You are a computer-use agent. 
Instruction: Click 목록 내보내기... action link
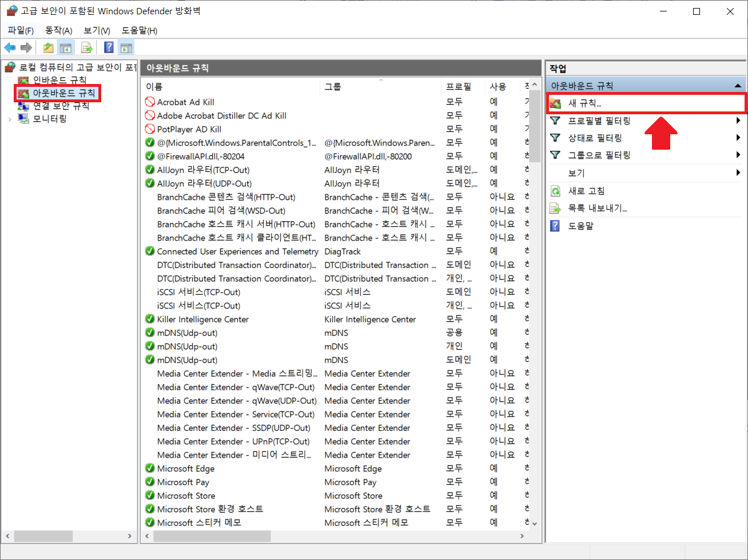coord(598,209)
